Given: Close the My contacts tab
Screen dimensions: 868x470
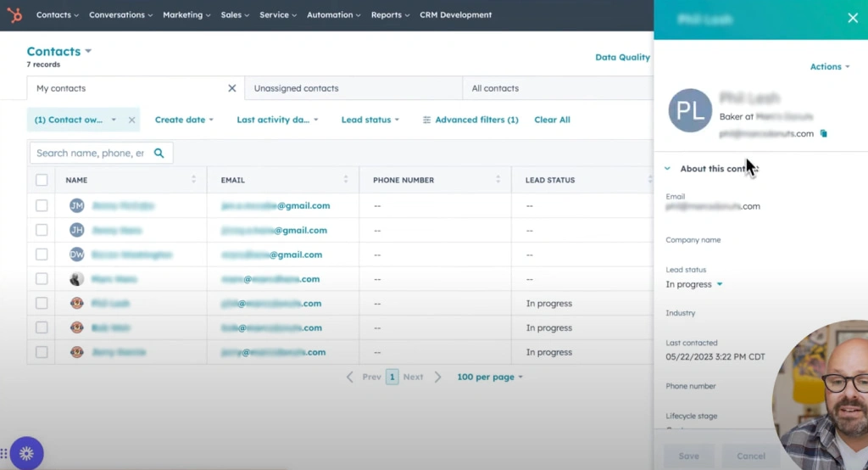Looking at the screenshot, I should 232,88.
